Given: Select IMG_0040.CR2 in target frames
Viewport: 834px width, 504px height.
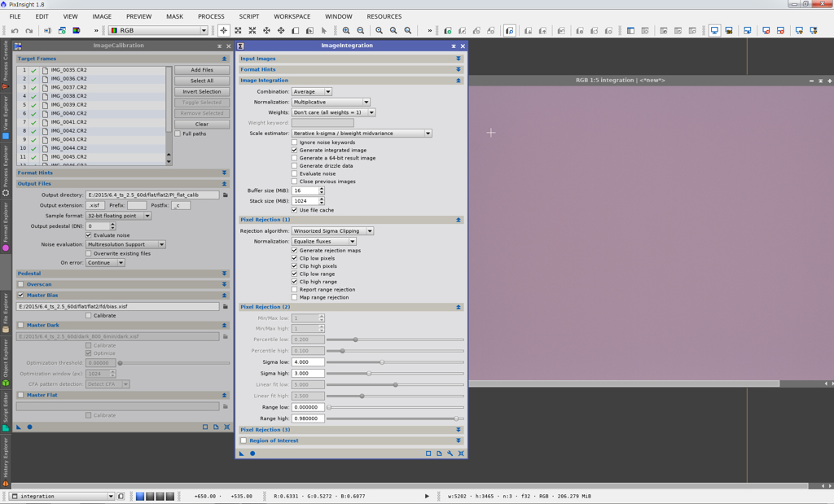Looking at the screenshot, I should (91, 114).
